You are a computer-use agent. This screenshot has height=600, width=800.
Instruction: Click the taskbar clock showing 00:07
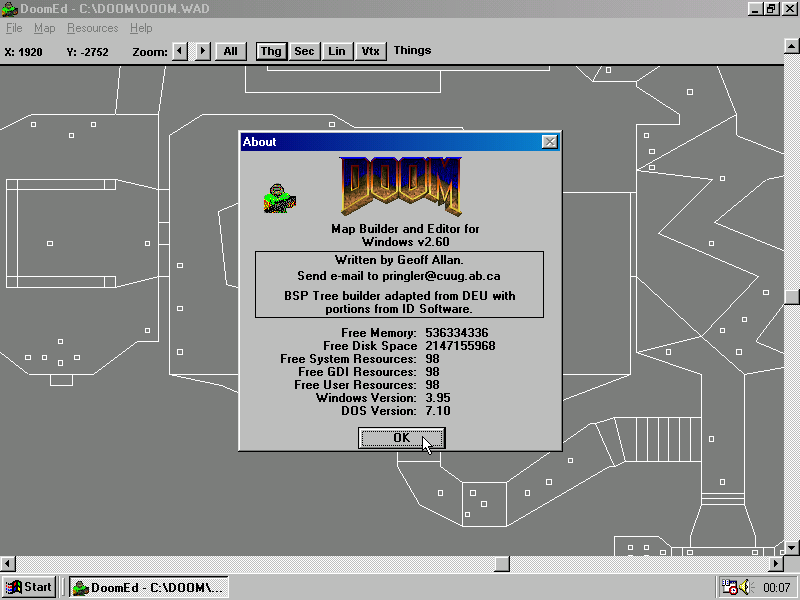(x=777, y=588)
